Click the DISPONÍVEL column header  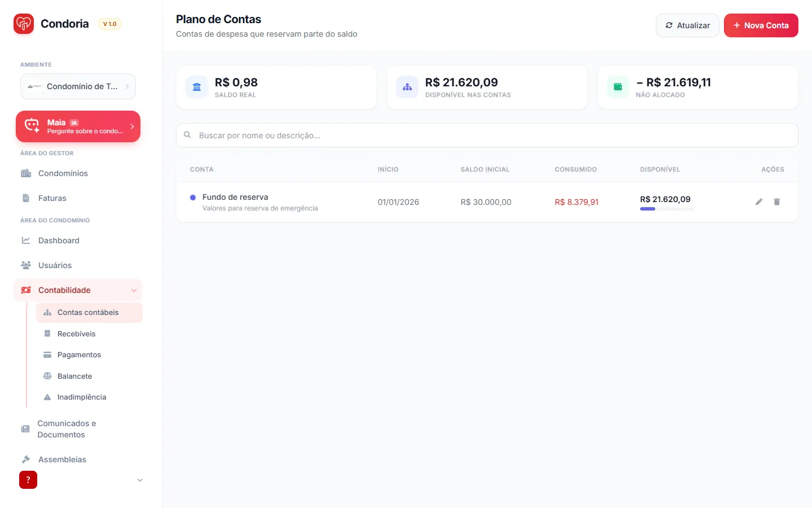660,169
